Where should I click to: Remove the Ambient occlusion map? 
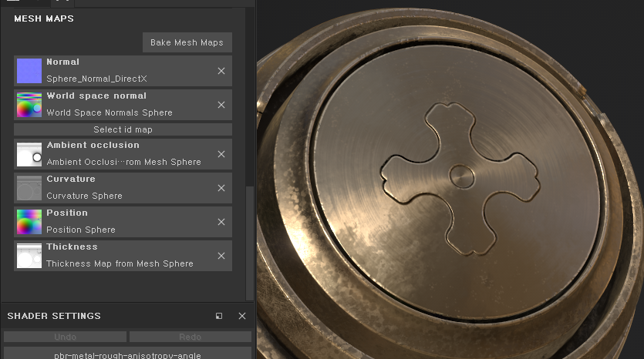pyautogui.click(x=221, y=154)
